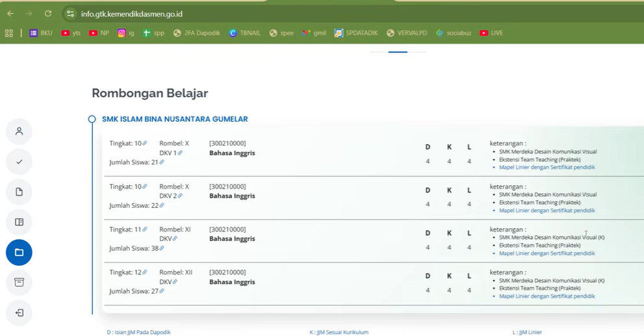Viewport: 644px width, 336px height.
Task: Select the active folder sidebar icon
Action: tap(19, 252)
